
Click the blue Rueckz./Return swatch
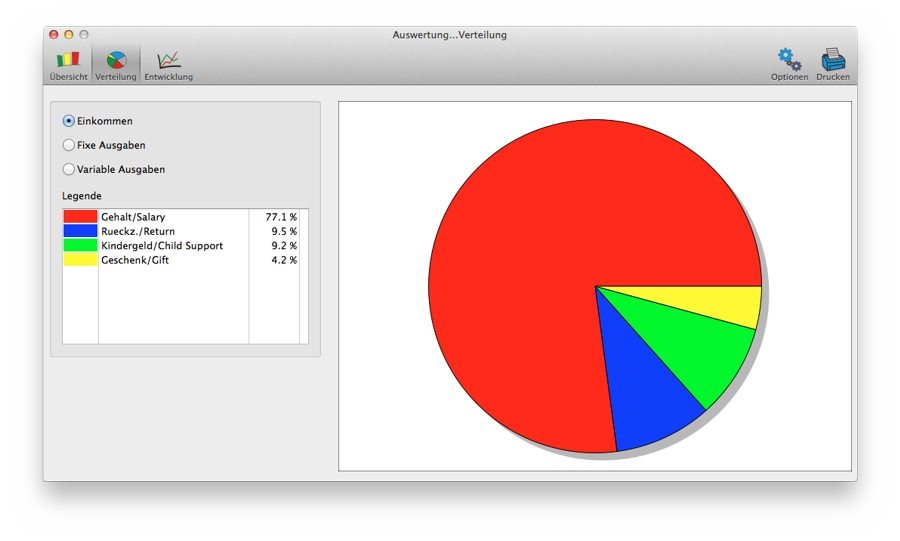pyautogui.click(x=80, y=231)
